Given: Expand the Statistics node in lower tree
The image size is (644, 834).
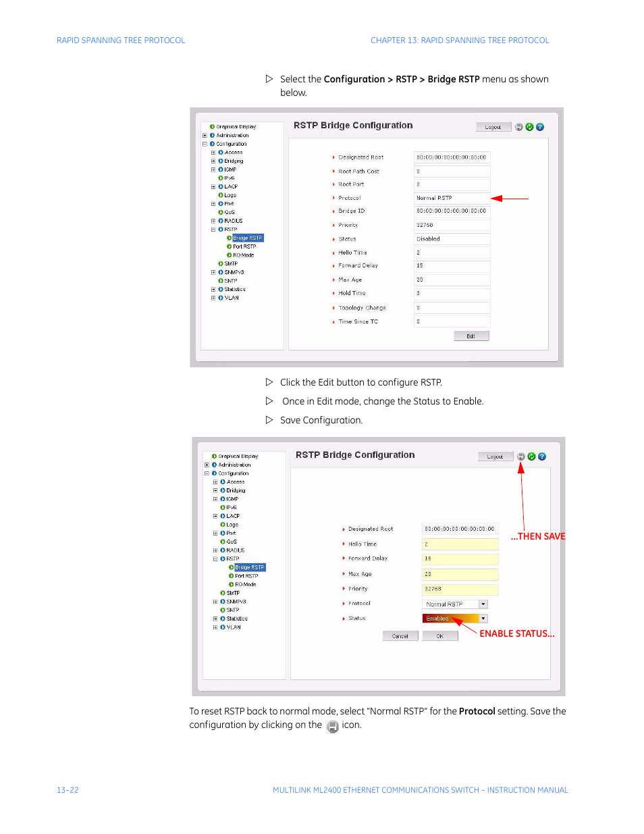Looking at the screenshot, I should coord(215,619).
